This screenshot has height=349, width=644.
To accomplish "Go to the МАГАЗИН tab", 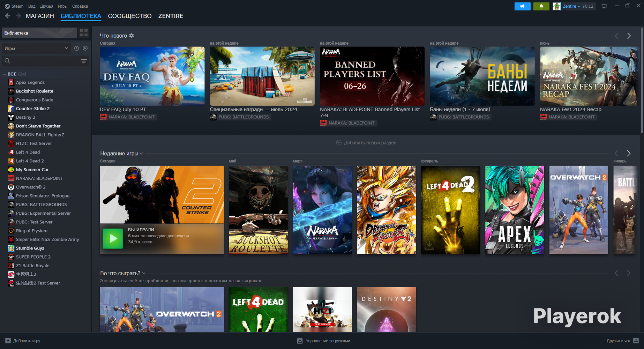I will point(40,16).
